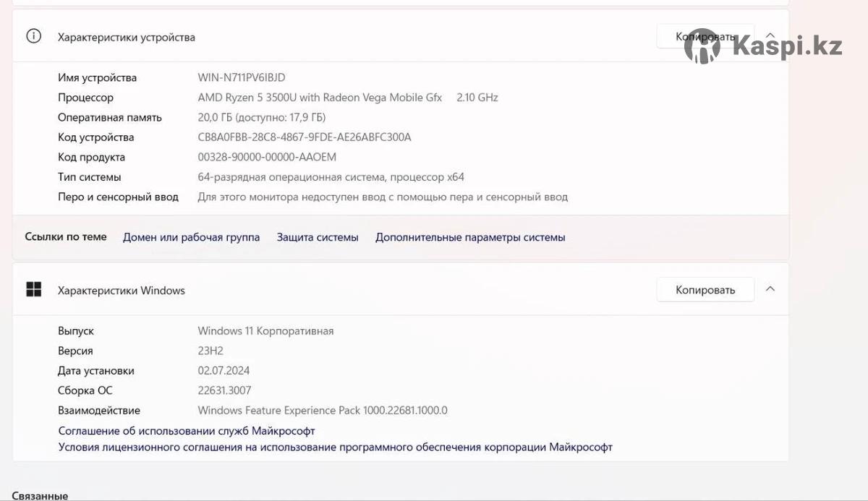Click the Kaspi.kz logo icon
The image size is (868, 501).
[702, 47]
